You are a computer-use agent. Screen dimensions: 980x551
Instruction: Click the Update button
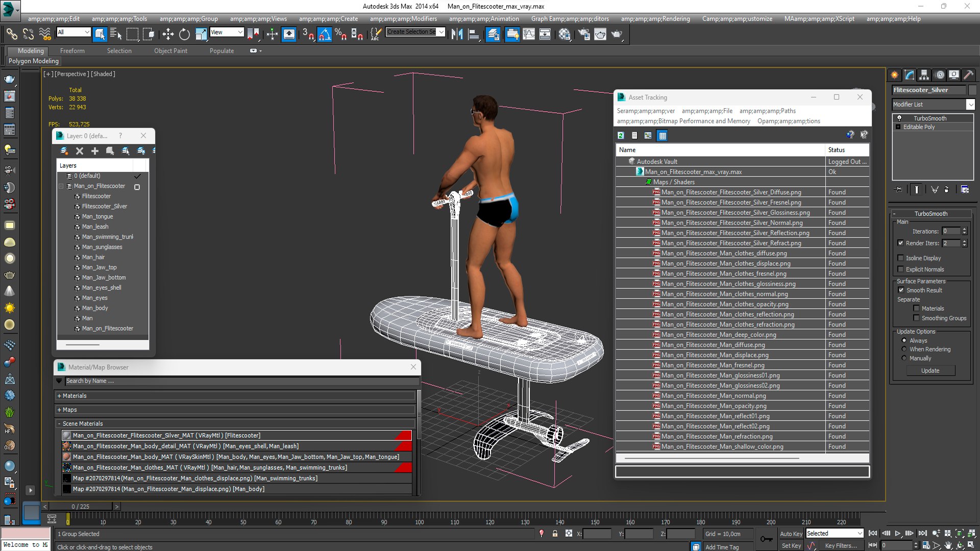tap(930, 371)
